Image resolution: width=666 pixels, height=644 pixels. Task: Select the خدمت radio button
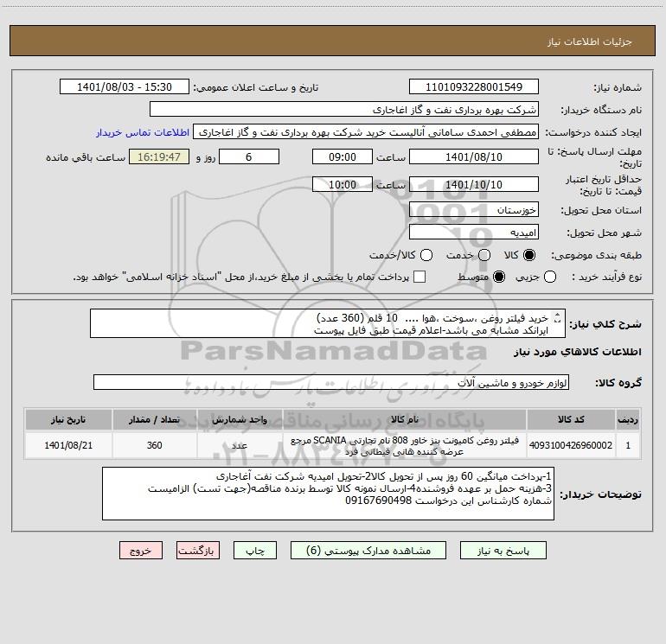[x=484, y=255]
